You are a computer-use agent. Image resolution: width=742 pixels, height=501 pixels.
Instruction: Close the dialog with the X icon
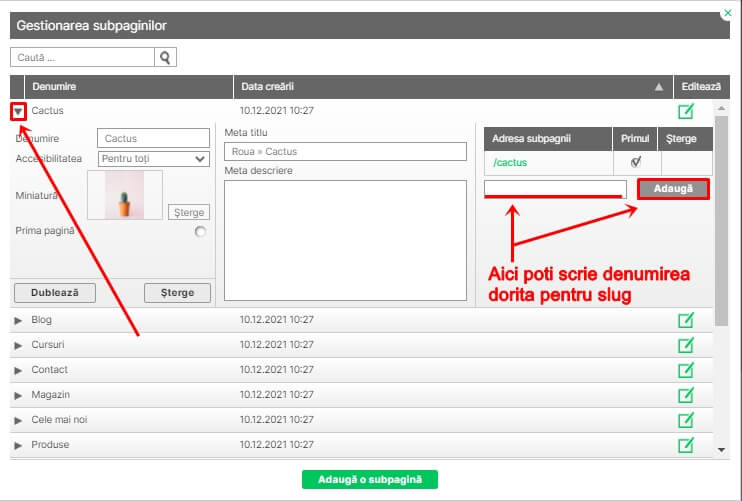(726, 15)
